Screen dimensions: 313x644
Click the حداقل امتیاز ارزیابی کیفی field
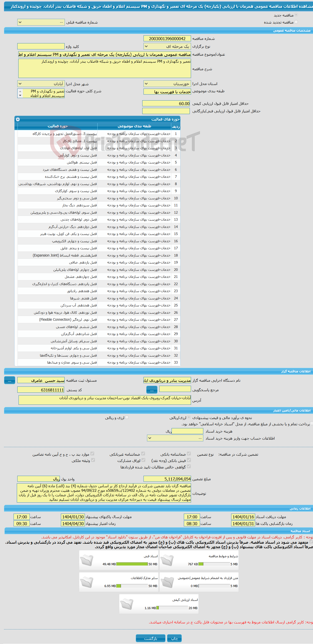coord(167,104)
